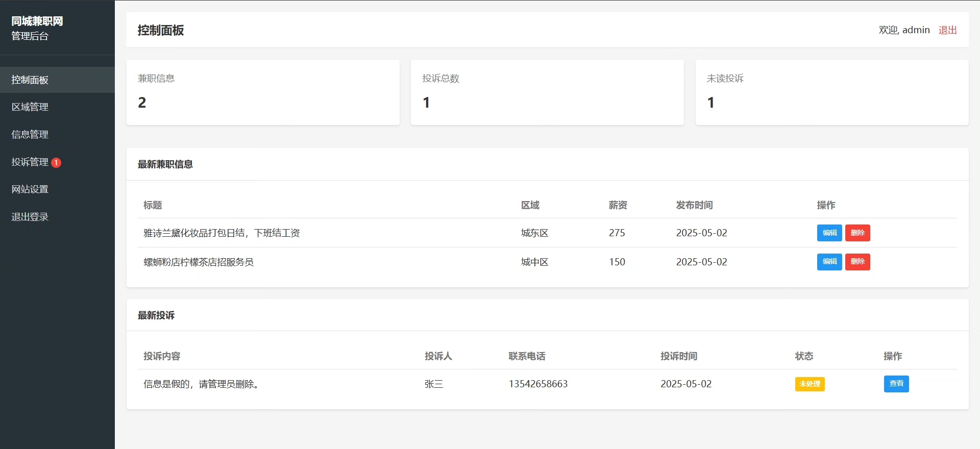This screenshot has height=449, width=980.
Task: Click the red 退出 link at top right
Action: [947, 30]
